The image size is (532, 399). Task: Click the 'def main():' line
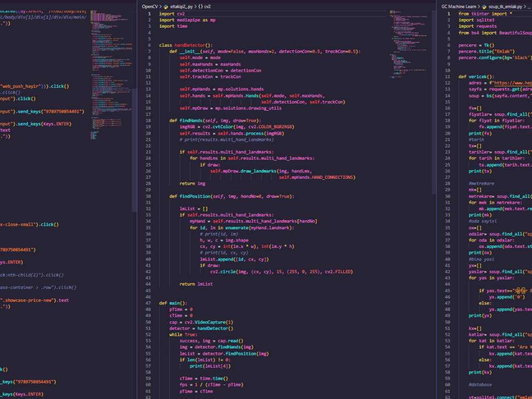click(173, 303)
